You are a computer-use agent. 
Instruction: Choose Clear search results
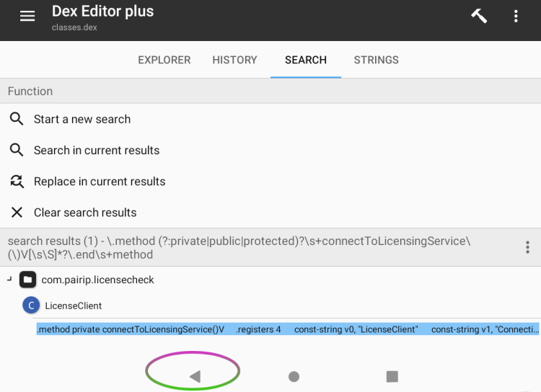pos(270,213)
